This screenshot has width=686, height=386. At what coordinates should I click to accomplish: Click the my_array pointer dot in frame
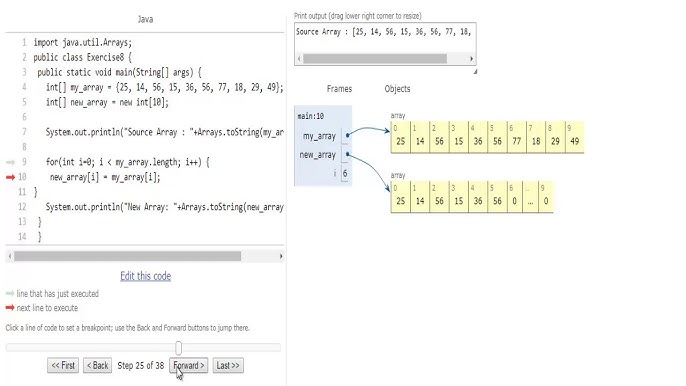point(347,136)
